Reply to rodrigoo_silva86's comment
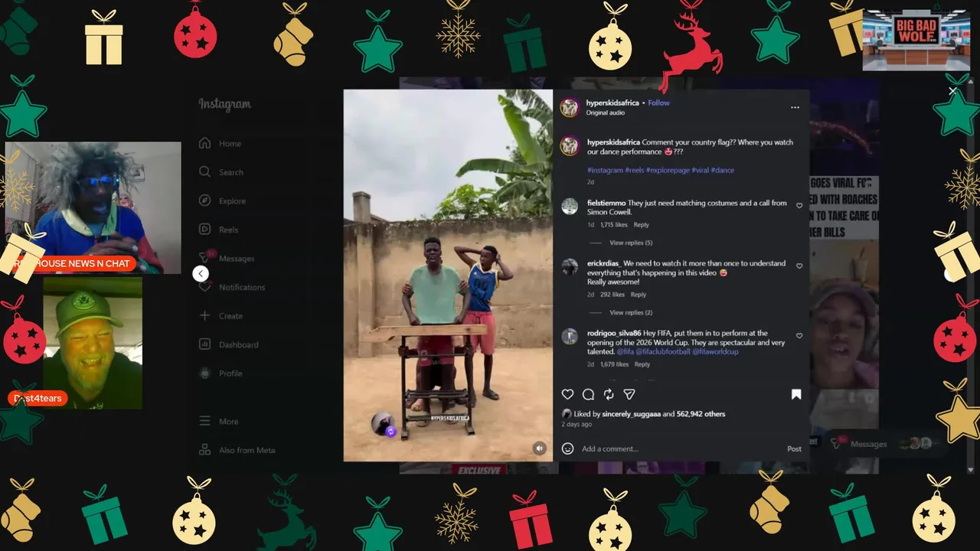This screenshot has width=980, height=551. tap(642, 364)
